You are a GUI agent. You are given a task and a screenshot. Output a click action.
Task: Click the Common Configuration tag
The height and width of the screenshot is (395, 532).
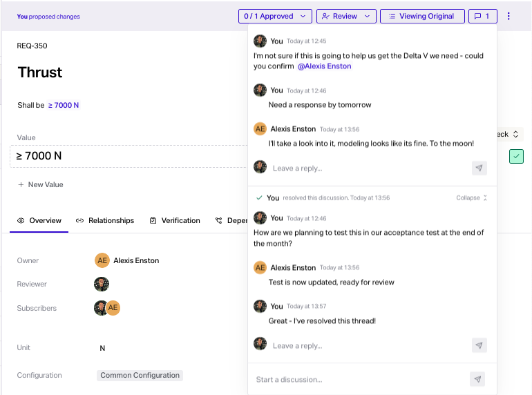click(x=140, y=375)
